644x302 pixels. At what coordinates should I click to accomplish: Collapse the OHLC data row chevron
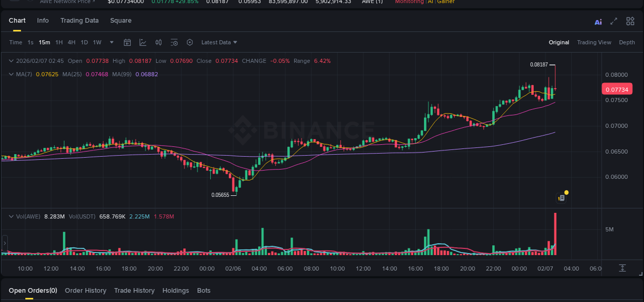(11, 60)
